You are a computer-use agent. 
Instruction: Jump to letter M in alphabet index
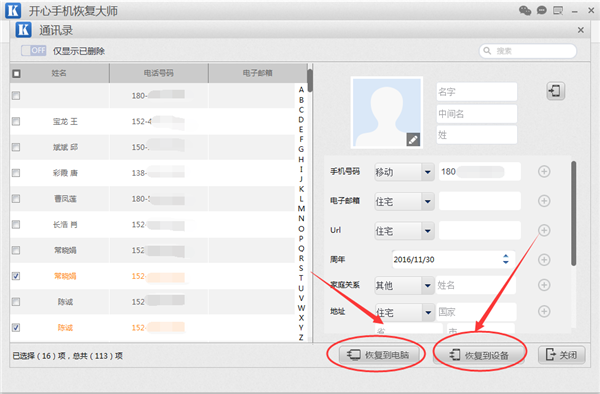(301, 208)
